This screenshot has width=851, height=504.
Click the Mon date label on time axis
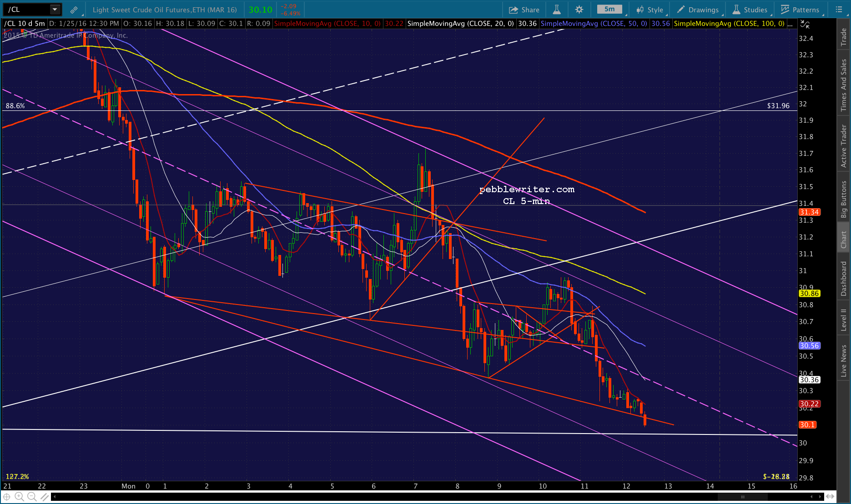coord(128,486)
